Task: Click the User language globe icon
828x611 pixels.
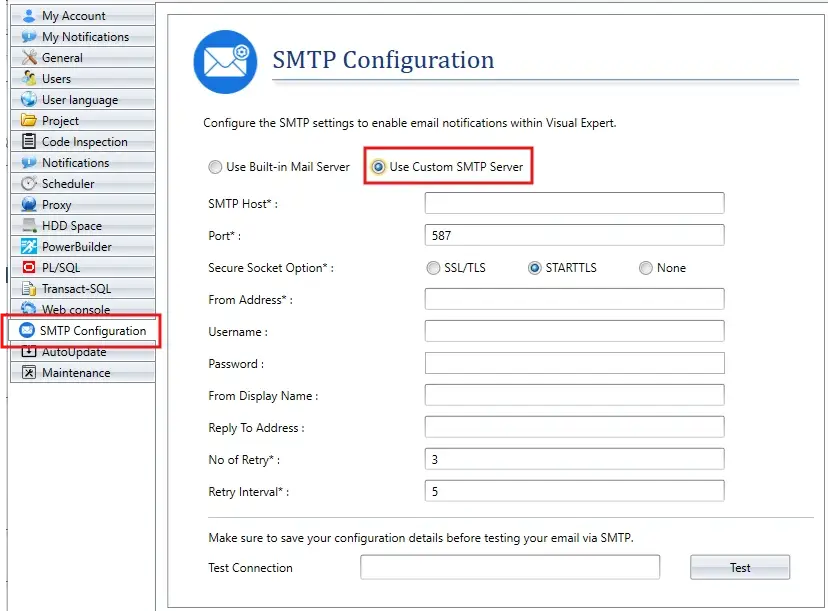Action: pyautogui.click(x=29, y=99)
